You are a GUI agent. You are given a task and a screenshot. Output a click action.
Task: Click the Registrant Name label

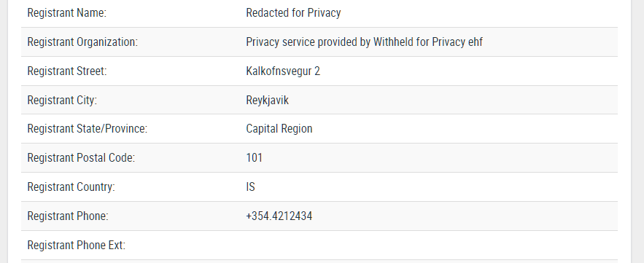(x=66, y=12)
